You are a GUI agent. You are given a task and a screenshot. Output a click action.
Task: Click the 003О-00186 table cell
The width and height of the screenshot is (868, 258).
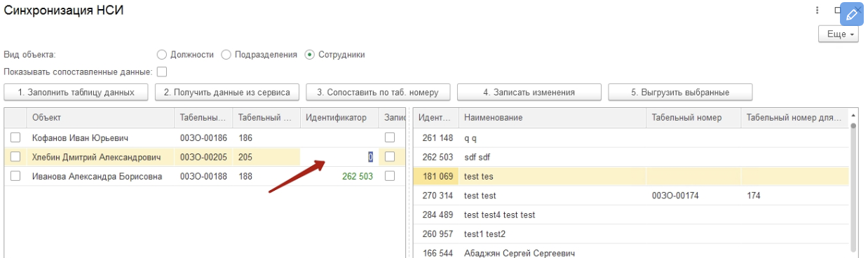203,138
